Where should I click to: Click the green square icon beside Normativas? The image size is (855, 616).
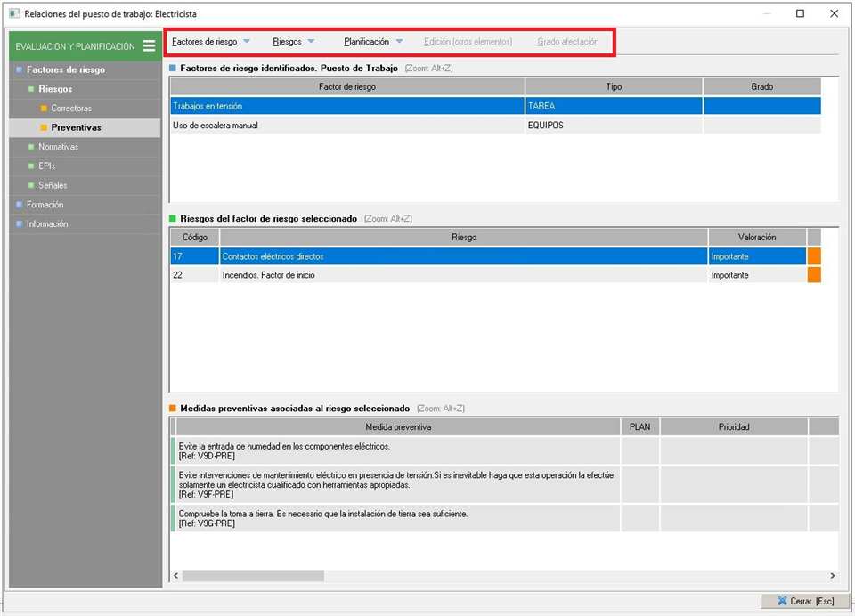(x=30, y=147)
